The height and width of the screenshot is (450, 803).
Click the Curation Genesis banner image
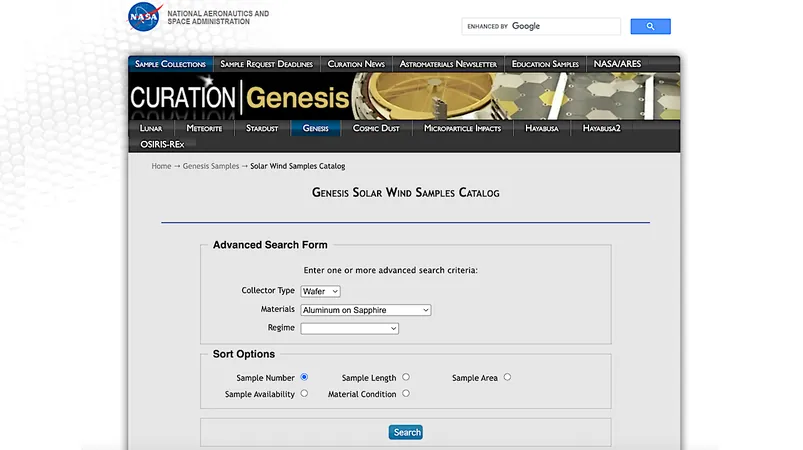pyautogui.click(x=404, y=96)
